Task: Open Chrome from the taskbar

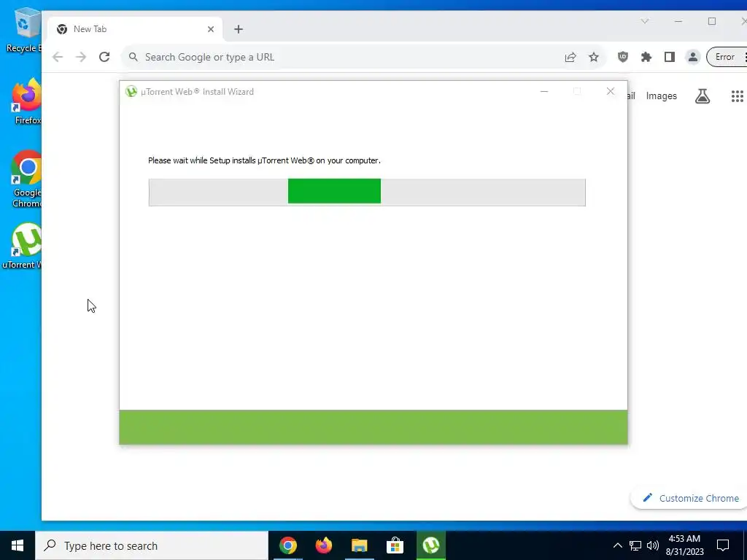Action: [288, 545]
